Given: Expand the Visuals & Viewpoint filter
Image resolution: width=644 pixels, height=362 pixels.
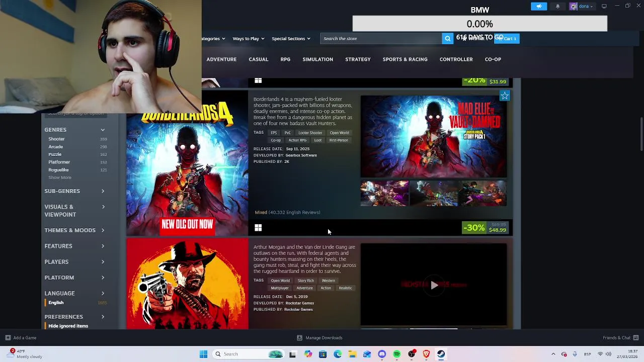Looking at the screenshot, I should [75, 211].
